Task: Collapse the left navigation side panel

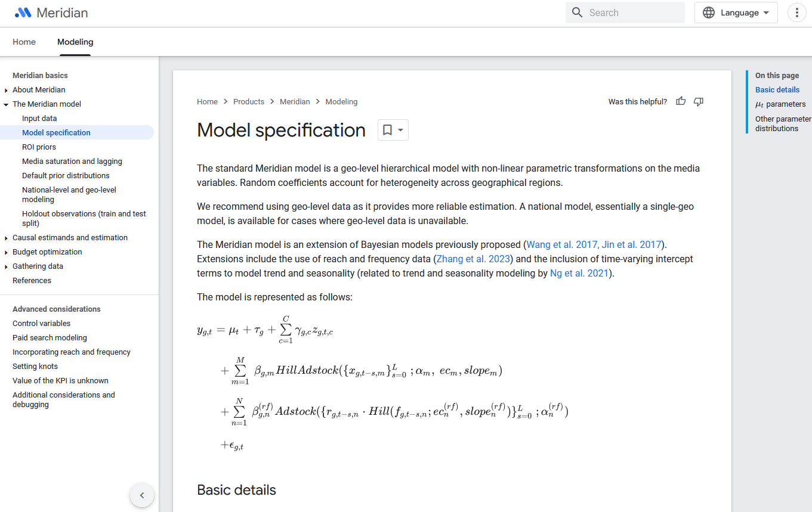Action: click(x=142, y=495)
